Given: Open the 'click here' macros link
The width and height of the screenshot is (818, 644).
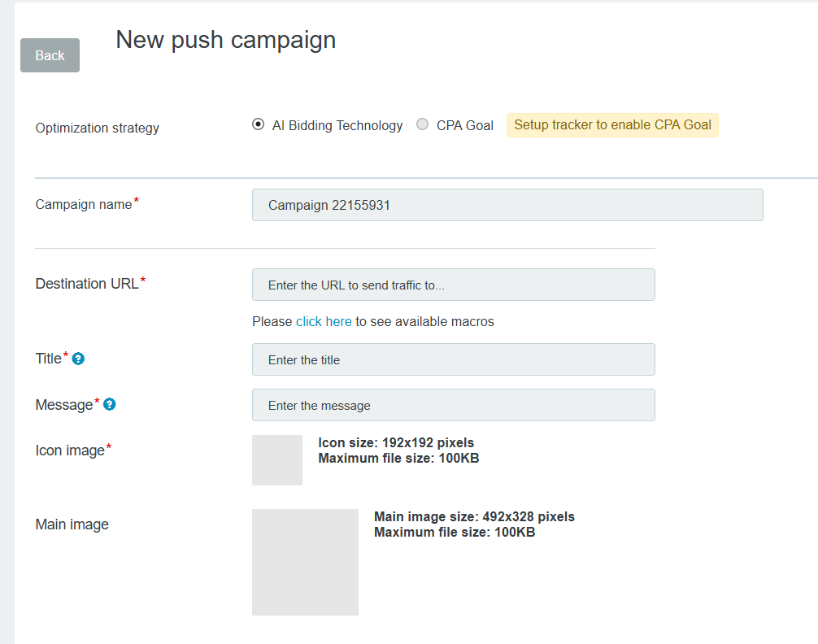Looking at the screenshot, I should coord(324,321).
